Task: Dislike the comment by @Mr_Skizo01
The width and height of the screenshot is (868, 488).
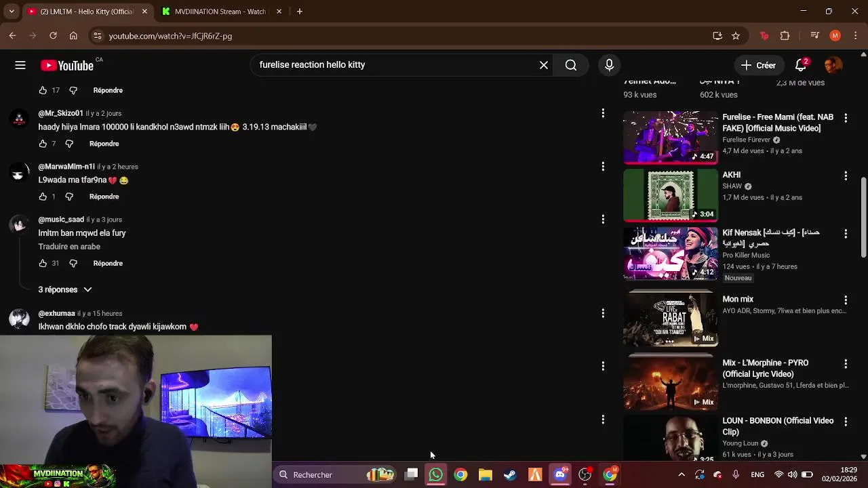Action: point(69,144)
